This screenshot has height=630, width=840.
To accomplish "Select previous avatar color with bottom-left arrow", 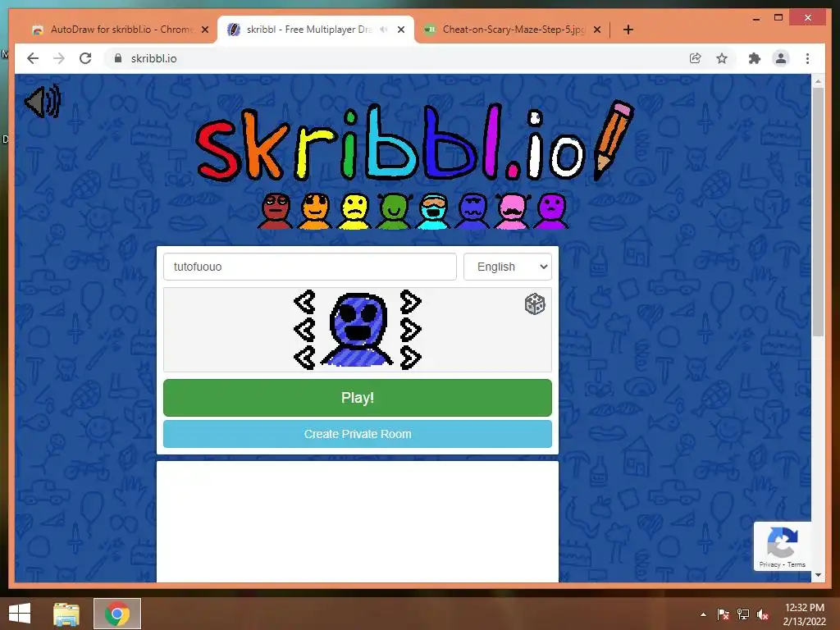I will [x=305, y=358].
